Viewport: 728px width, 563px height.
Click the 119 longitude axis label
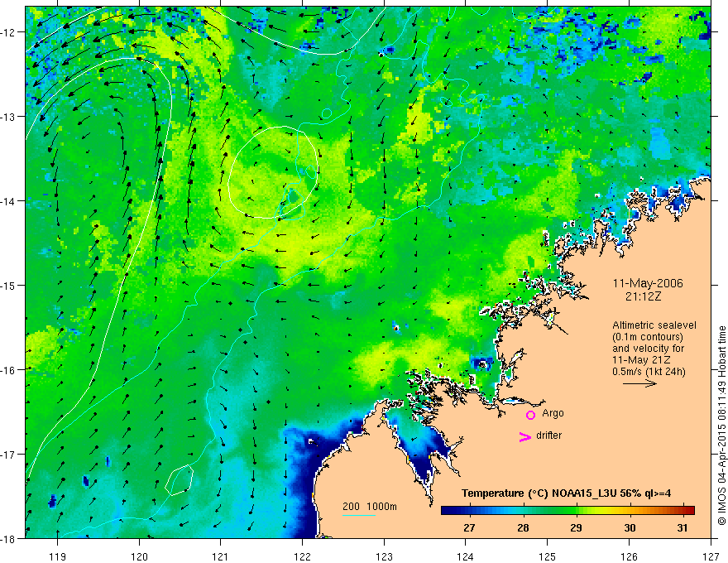click(58, 557)
